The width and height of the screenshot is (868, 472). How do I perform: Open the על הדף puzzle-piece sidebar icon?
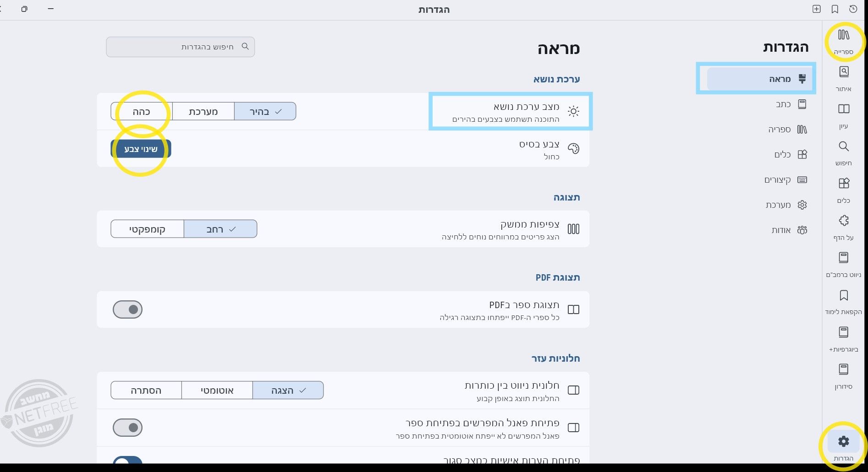tap(843, 228)
